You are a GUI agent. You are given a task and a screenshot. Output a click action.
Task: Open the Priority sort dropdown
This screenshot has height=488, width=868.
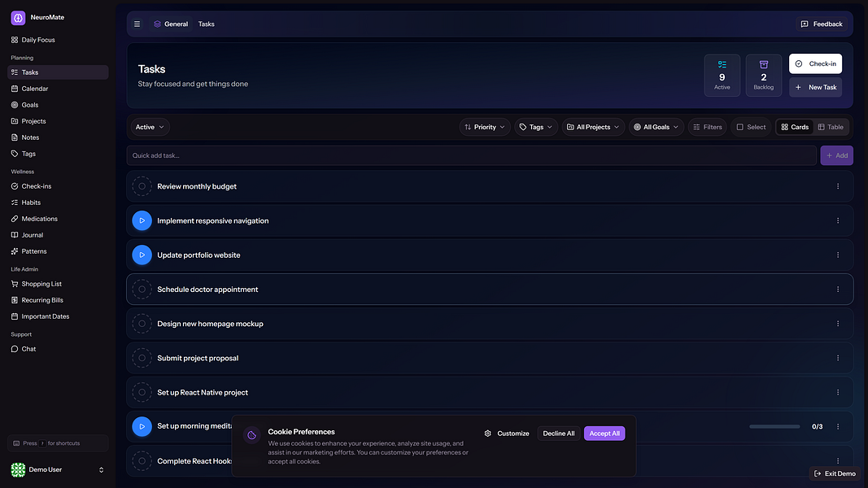point(484,127)
